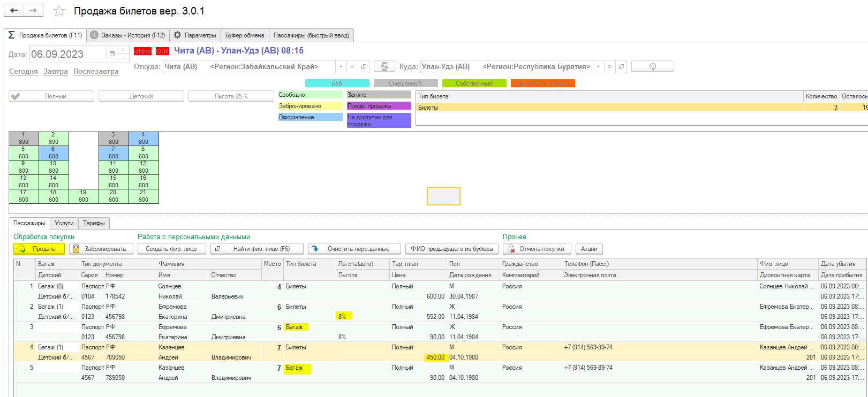Click the cyan Веб legend swatch
This screenshot has height=397, width=868.
click(x=337, y=83)
